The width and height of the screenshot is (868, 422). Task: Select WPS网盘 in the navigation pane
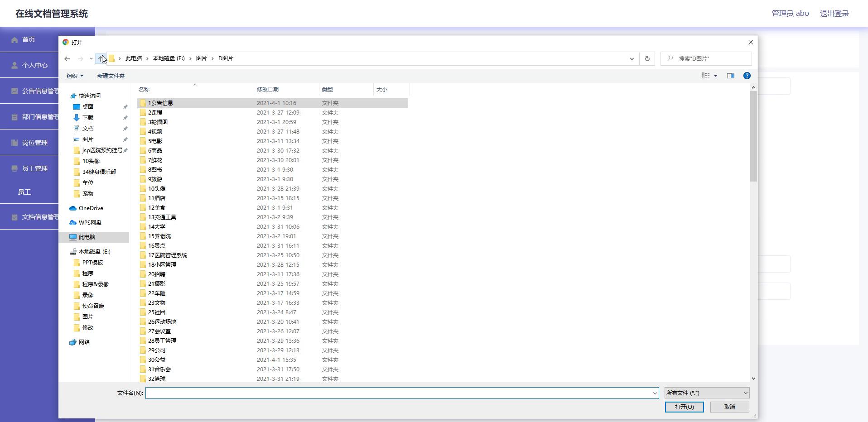pyautogui.click(x=90, y=223)
